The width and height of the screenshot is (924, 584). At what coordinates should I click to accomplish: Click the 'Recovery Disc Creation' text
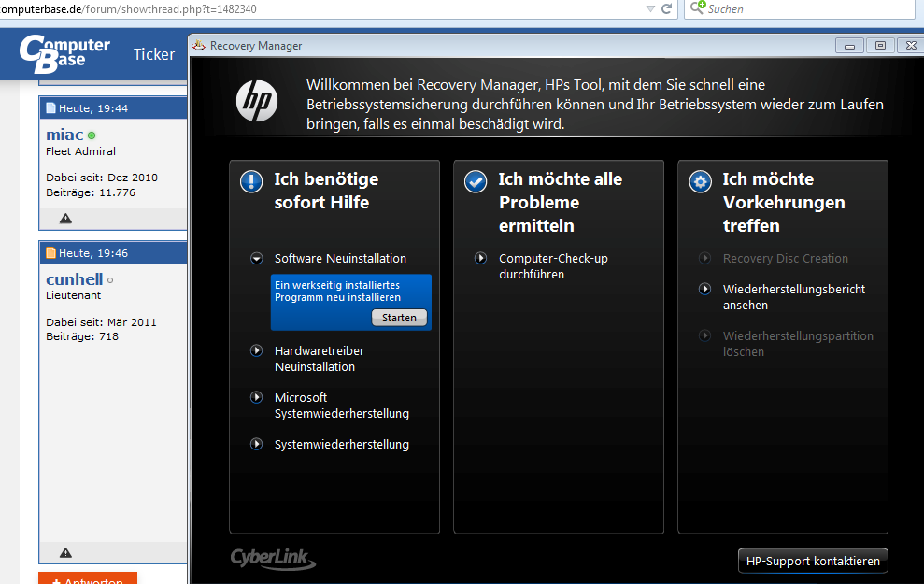click(786, 259)
